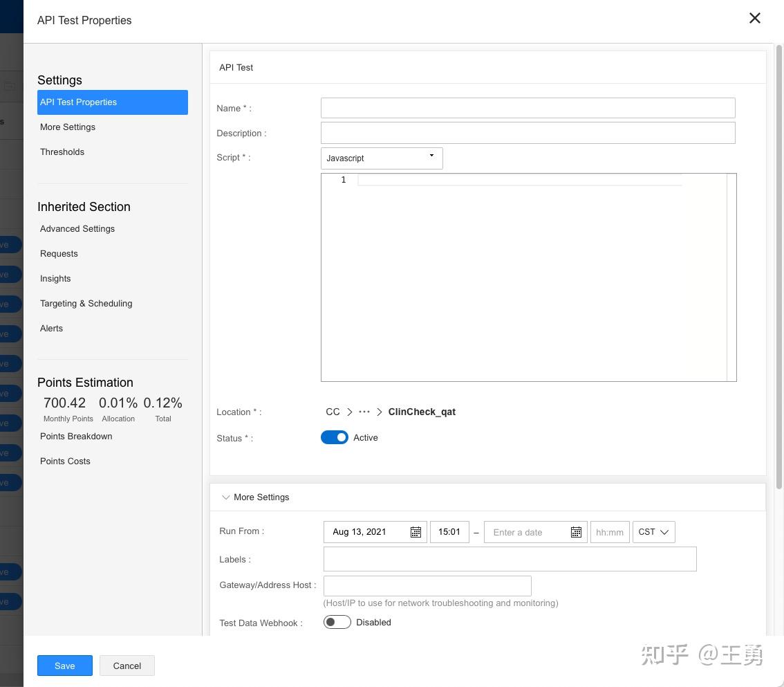Open the calendar for the Run From date

tap(415, 531)
